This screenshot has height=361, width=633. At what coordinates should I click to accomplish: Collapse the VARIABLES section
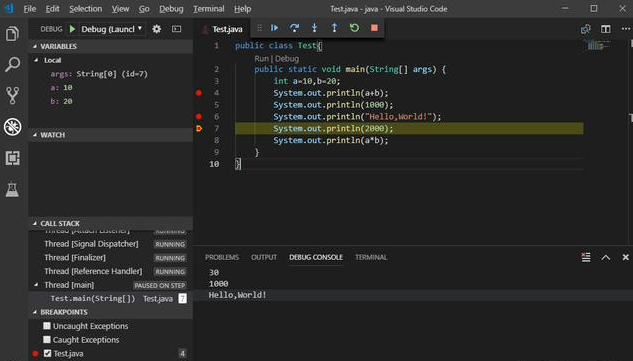111,46
